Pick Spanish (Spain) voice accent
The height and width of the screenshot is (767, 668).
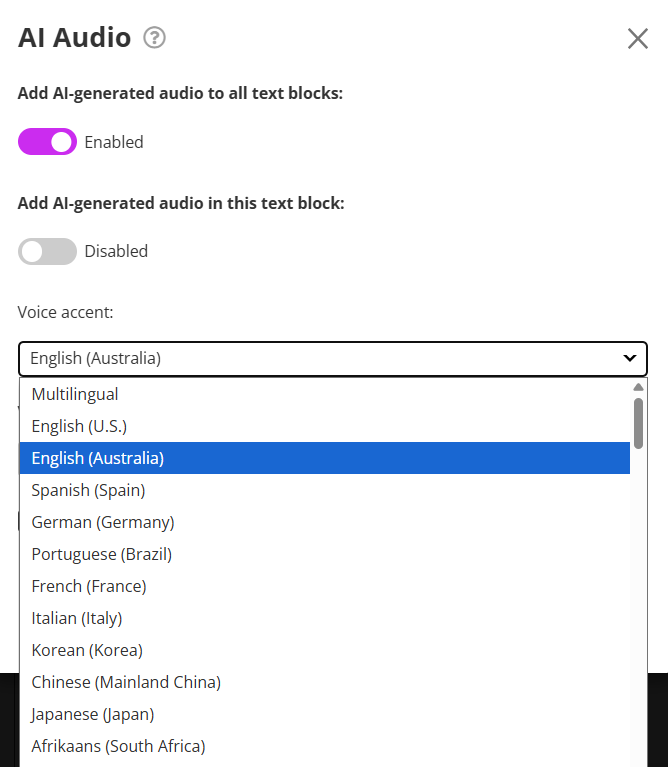tap(88, 490)
